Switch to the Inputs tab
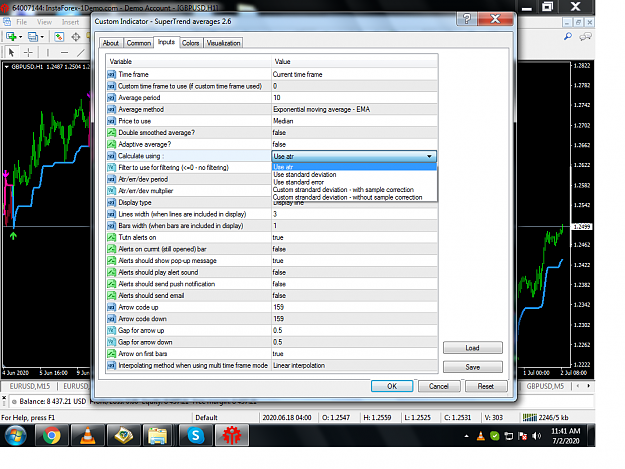This screenshot has height=469, width=625. click(166, 42)
